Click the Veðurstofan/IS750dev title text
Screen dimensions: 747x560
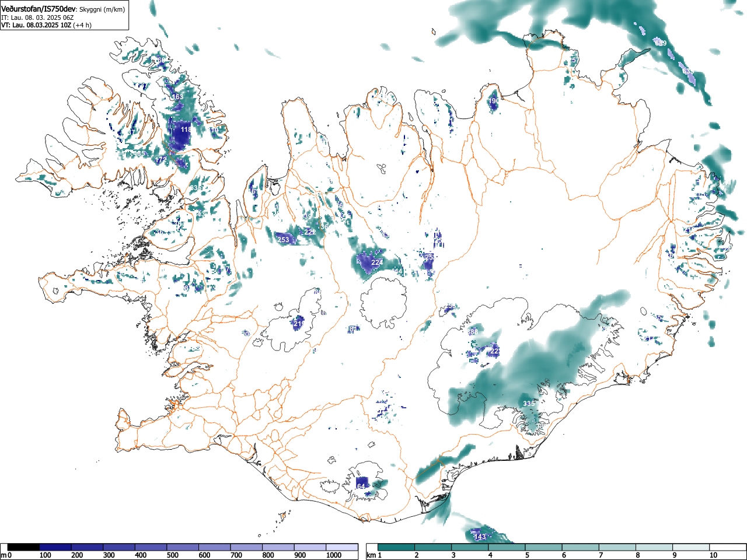click(x=39, y=9)
